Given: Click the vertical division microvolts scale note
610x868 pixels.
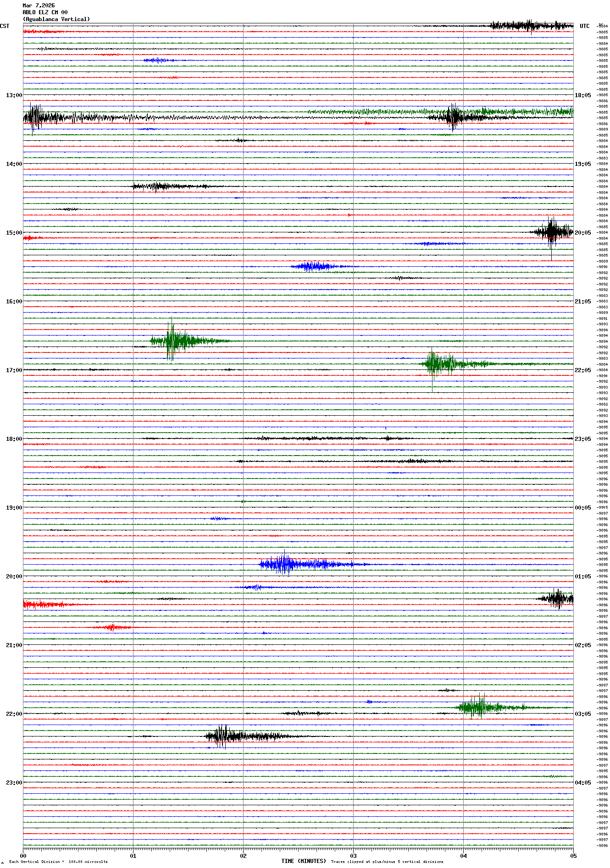Looking at the screenshot, I should pos(58,862).
